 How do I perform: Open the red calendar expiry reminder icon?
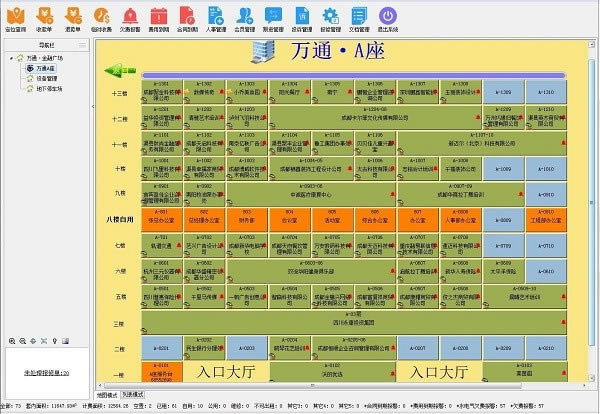(x=158, y=16)
